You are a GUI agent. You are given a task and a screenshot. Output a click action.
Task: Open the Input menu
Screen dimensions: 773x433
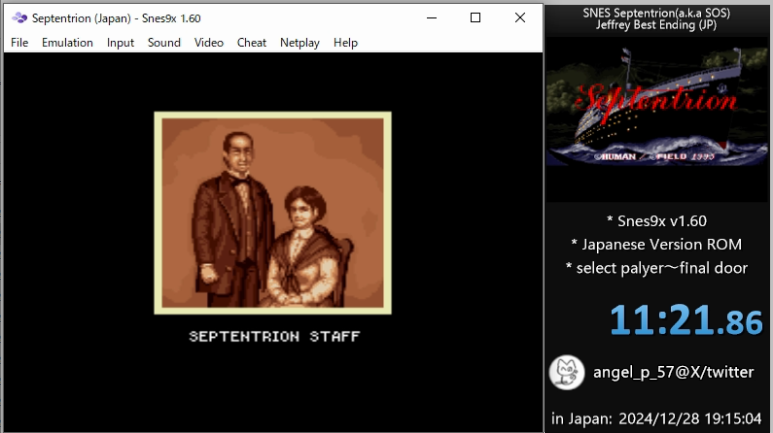tap(120, 43)
